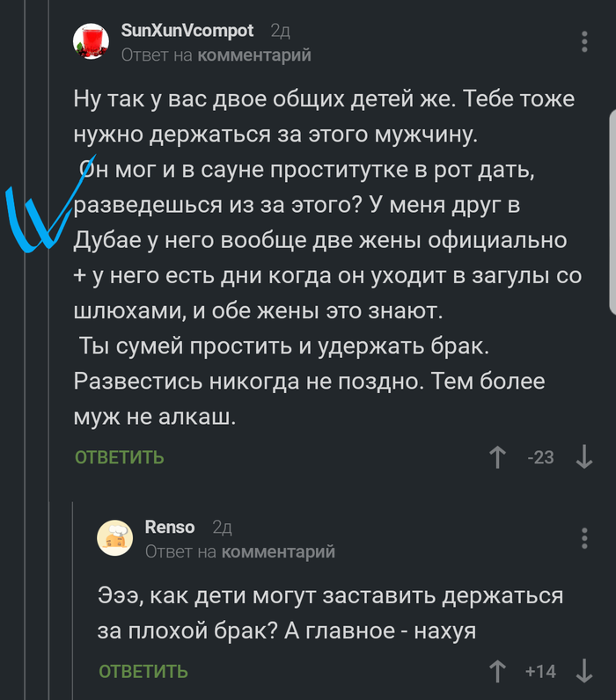Click the scrollbar thumb on right edge

point(612,211)
